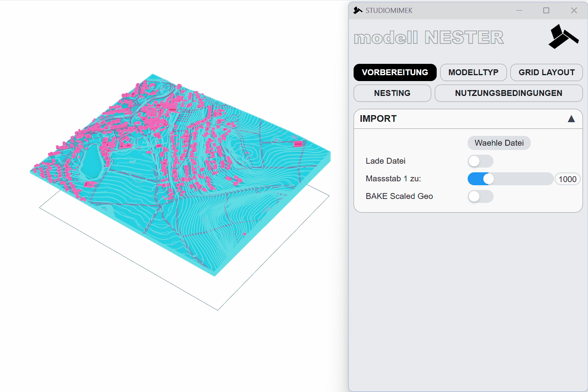Image resolution: width=588 pixels, height=392 pixels.
Task: Collapse the IMPORT section with the triangle
Action: [x=572, y=119]
